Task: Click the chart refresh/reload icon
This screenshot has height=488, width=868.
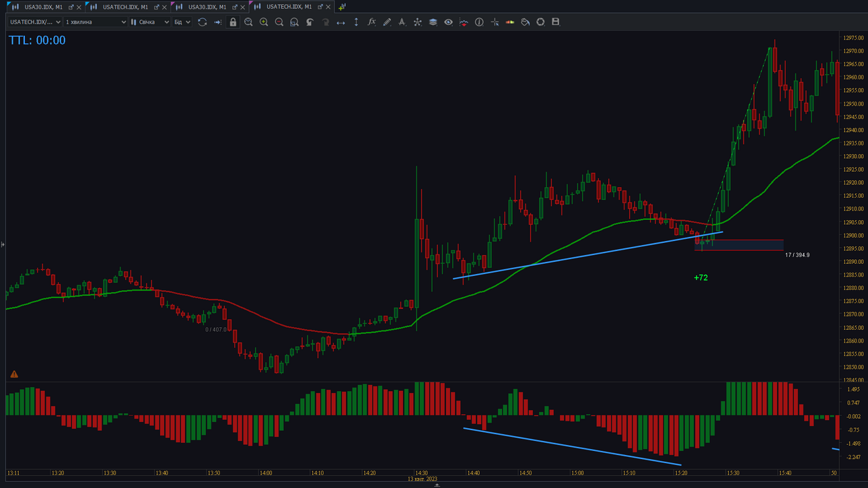Action: 202,22
